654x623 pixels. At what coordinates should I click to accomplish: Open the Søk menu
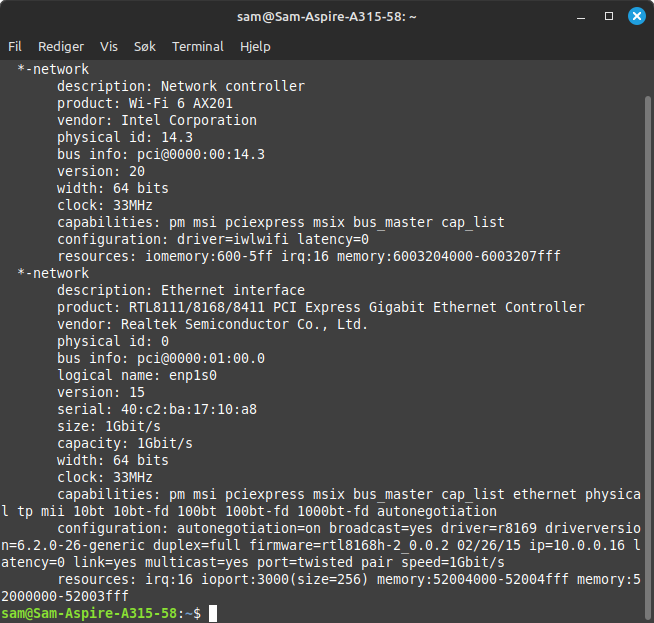pos(145,46)
